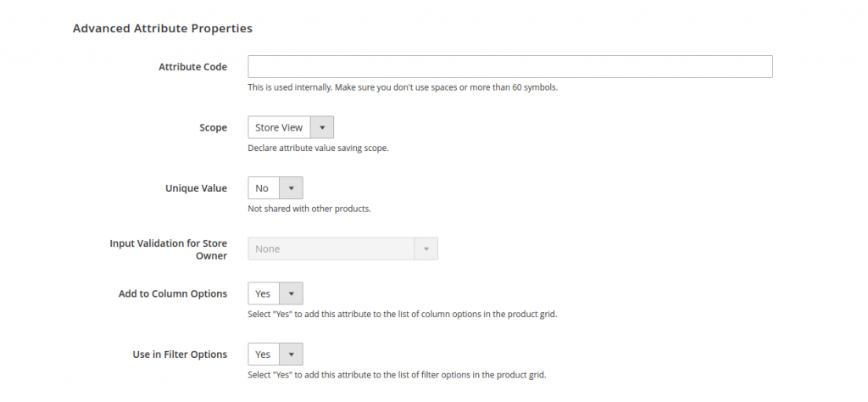
Task: Open the Unique Value dropdown set to No
Action: [x=263, y=188]
